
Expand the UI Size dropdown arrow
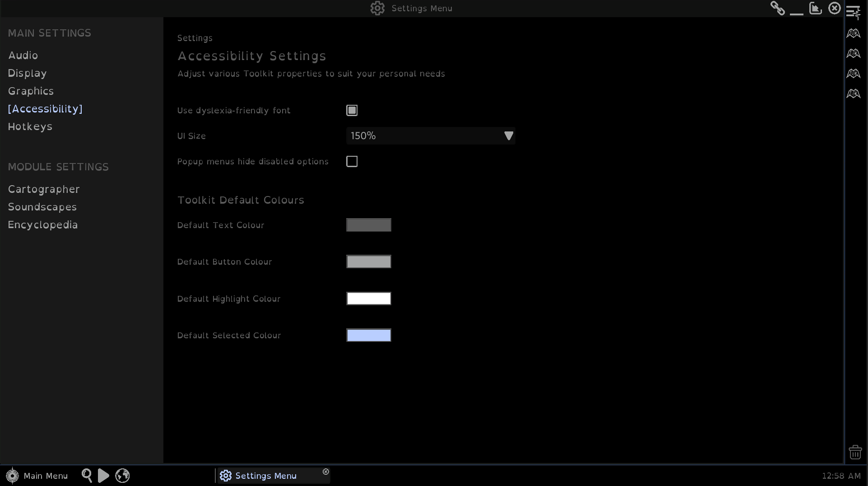coord(508,136)
